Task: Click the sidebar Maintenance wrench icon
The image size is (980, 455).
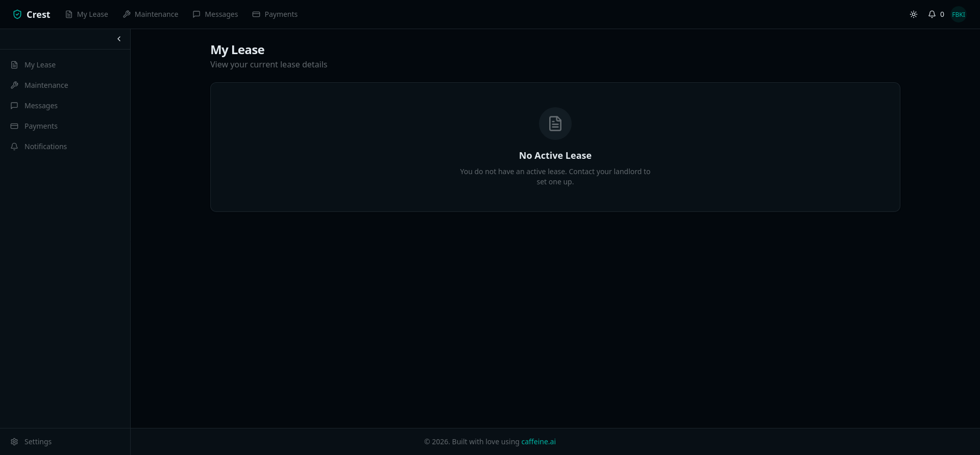Action: tap(14, 85)
